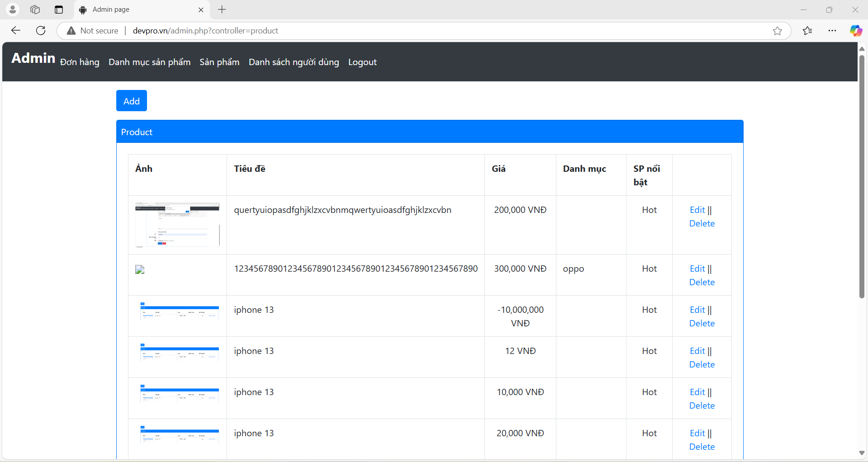Open the browser profile icon
Image resolution: width=868 pixels, height=462 pixels.
click(x=13, y=9)
